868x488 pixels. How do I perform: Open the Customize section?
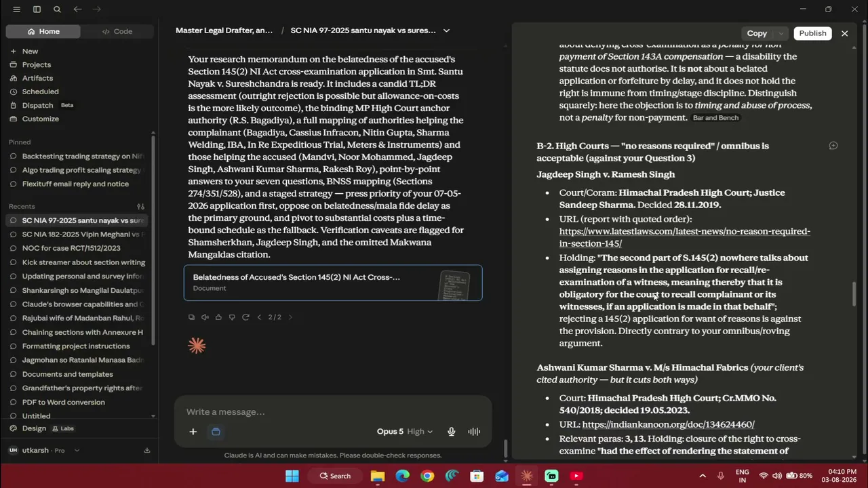coord(40,119)
